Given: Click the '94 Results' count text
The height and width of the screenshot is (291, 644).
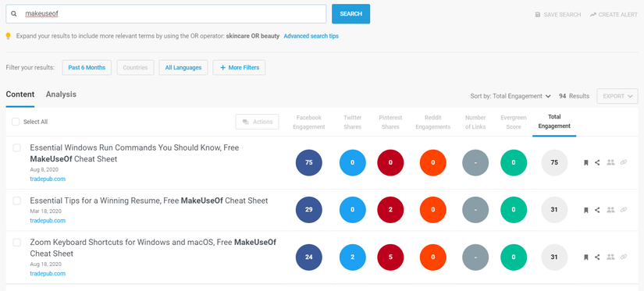Looking at the screenshot, I should [574, 96].
